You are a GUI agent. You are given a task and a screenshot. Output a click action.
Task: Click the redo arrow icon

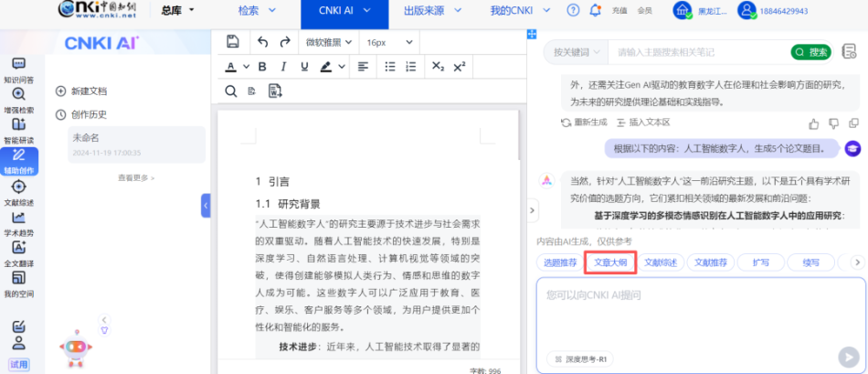[x=285, y=42]
